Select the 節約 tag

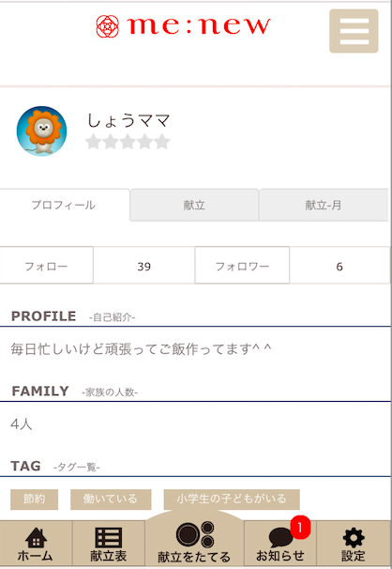34,499
